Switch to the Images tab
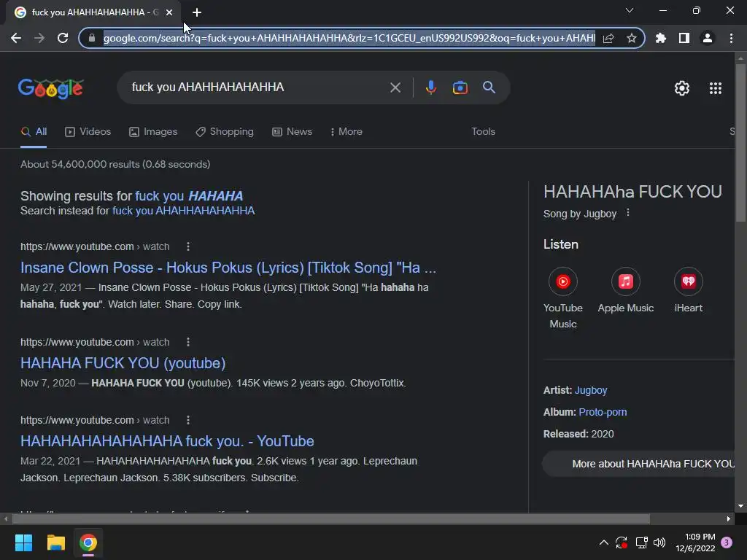Viewport: 747px width, 560px height. tap(153, 132)
